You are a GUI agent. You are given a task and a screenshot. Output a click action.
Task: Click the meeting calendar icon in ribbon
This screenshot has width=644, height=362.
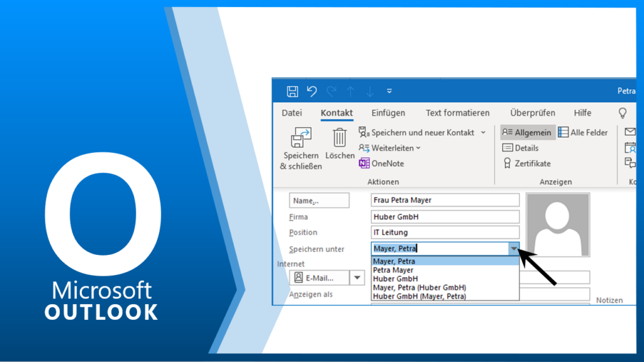(630, 148)
